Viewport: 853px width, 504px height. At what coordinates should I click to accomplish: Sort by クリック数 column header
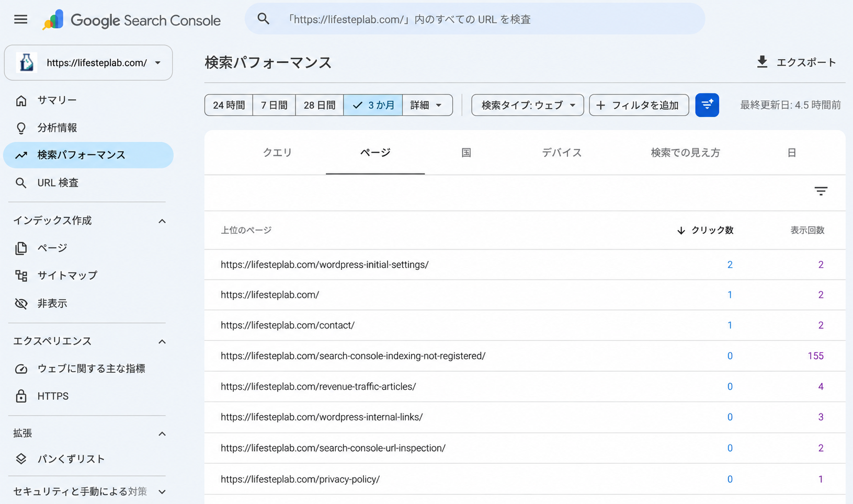coord(705,230)
